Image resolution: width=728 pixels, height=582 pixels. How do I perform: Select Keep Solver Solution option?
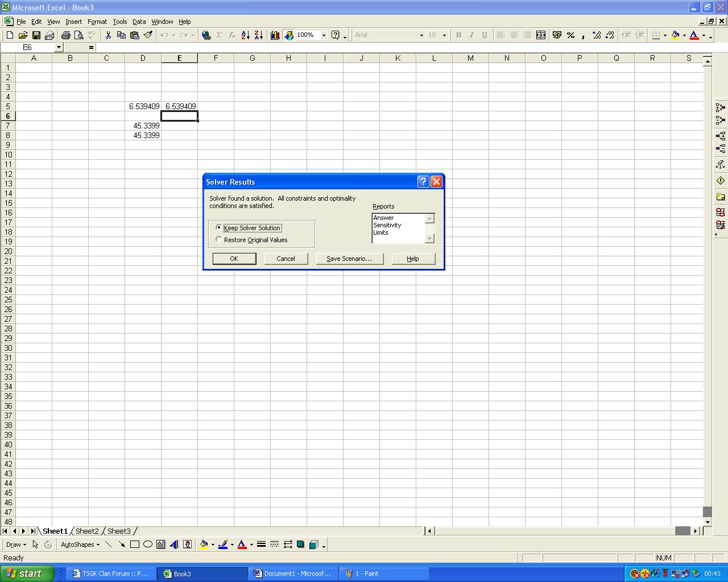[x=219, y=228]
